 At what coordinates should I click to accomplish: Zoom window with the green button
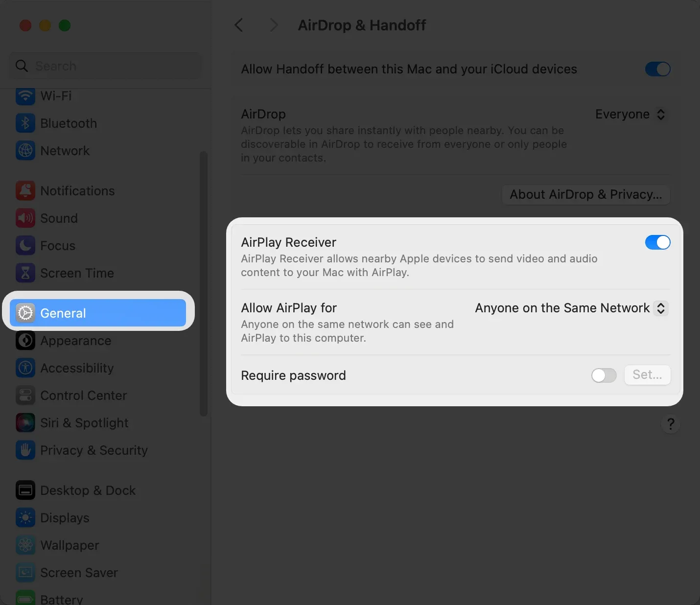(x=65, y=25)
